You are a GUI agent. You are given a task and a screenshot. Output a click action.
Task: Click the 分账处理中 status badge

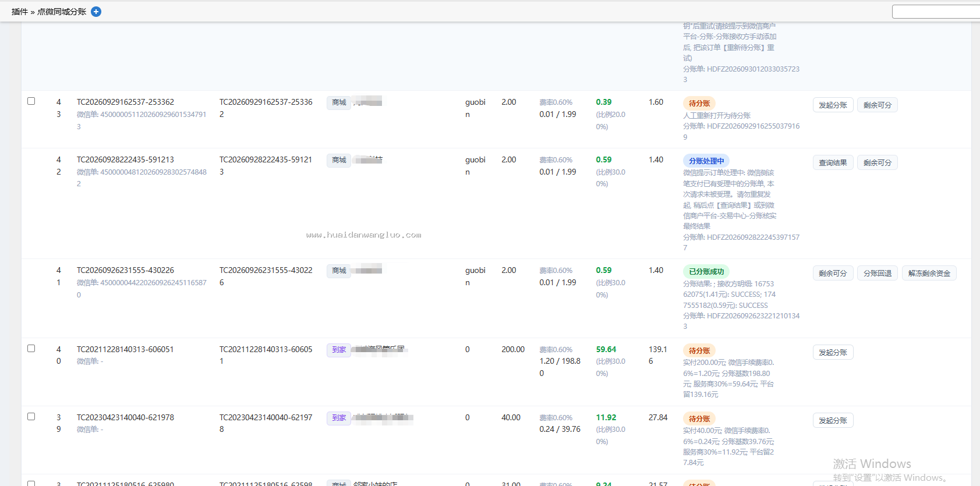pos(706,161)
